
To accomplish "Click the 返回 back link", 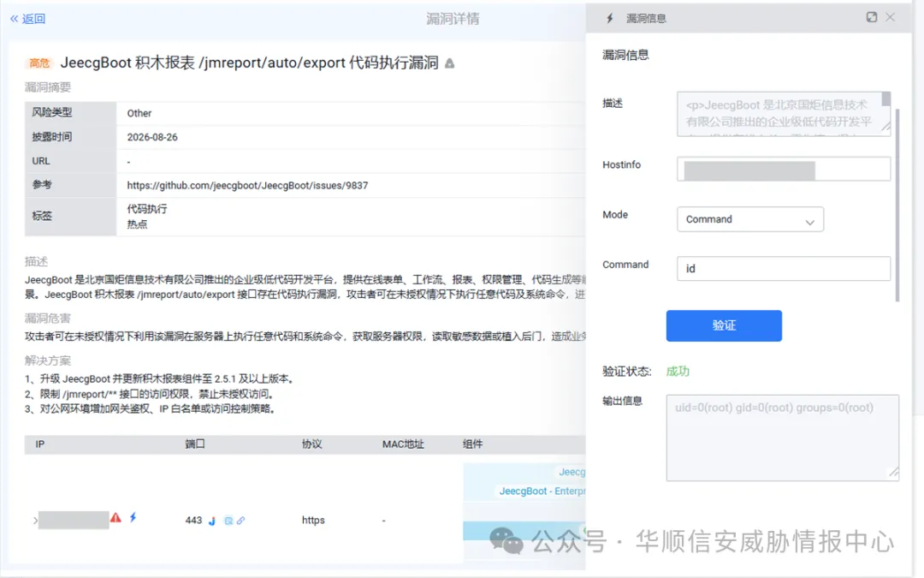I will (x=27, y=19).
